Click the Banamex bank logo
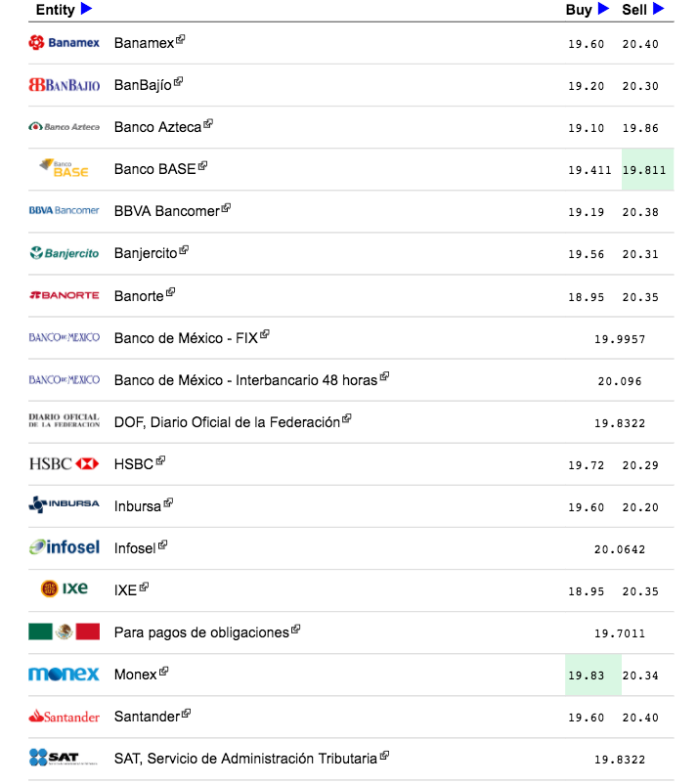698x784 pixels. 65,43
